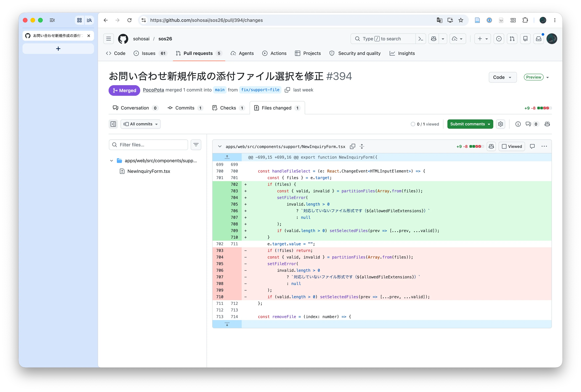Add a comment on the file
581x392 pixels.
pyautogui.click(x=532, y=146)
